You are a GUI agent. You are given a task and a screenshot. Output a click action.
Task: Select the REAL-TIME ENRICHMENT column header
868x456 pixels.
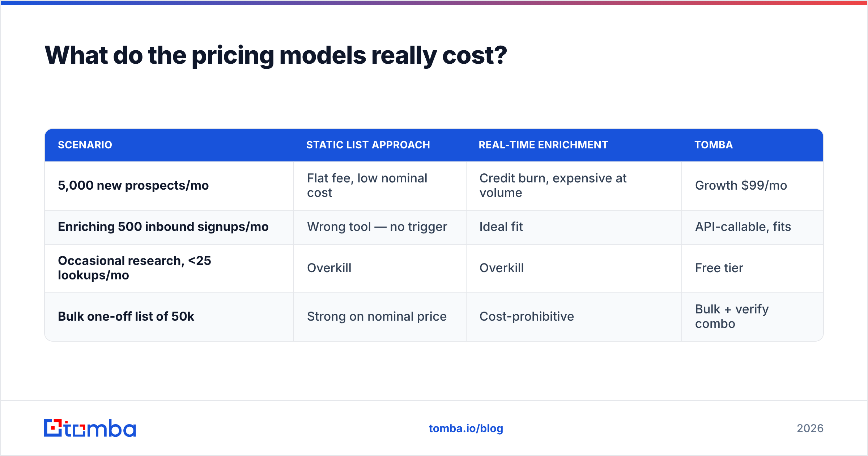click(543, 145)
